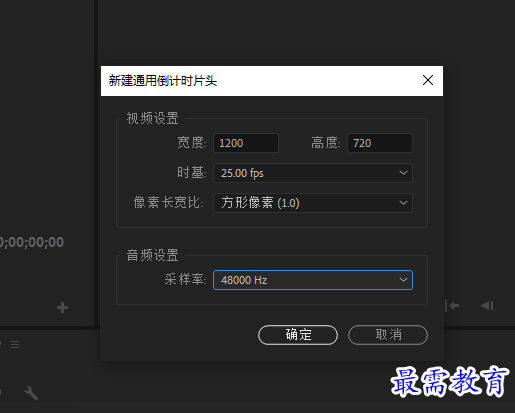
Task: Click the plus button editor icon
Action: point(62,307)
